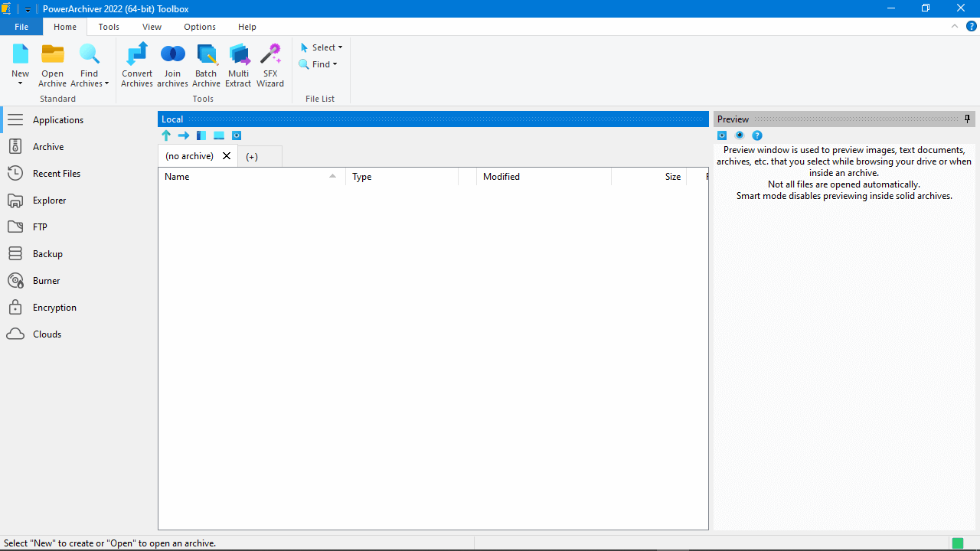This screenshot has width=980, height=551.
Task: Add a new tab with (+)
Action: click(x=252, y=156)
